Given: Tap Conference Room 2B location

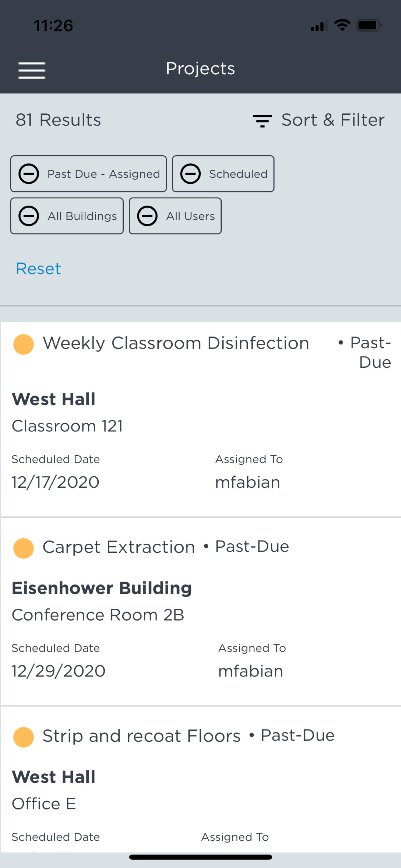Looking at the screenshot, I should [x=98, y=615].
